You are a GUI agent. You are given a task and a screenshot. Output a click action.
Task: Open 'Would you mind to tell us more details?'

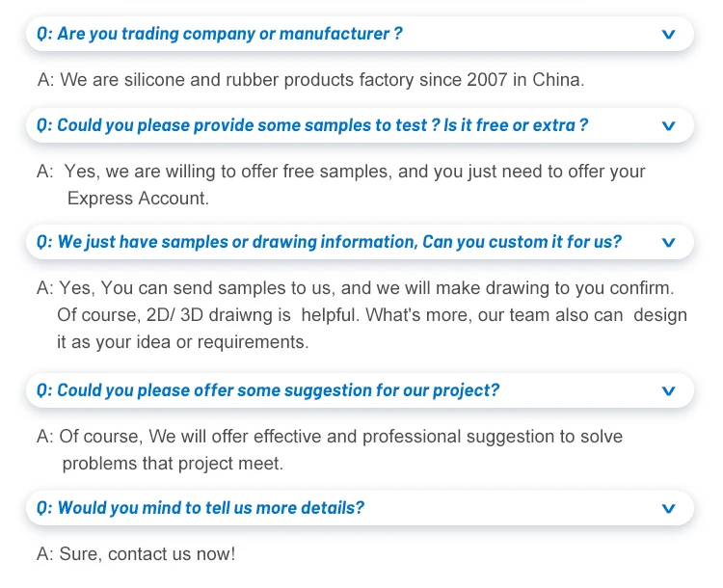click(x=210, y=508)
